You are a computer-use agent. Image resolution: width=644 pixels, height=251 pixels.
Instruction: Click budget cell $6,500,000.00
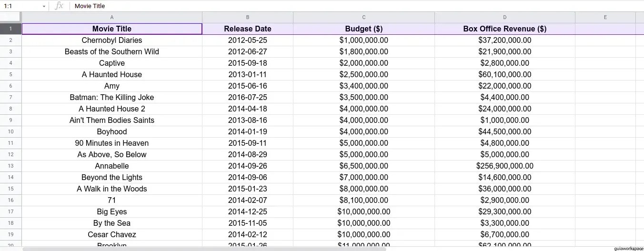pyautogui.click(x=364, y=166)
